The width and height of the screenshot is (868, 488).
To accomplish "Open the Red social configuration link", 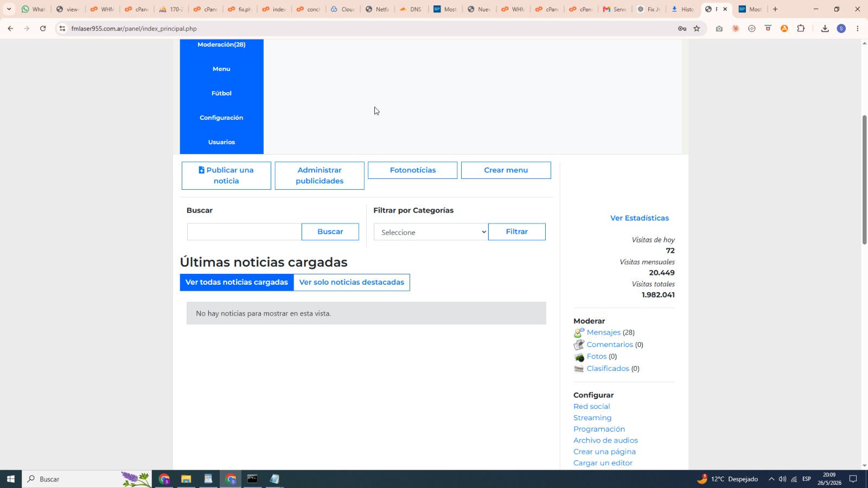I will coord(591,406).
